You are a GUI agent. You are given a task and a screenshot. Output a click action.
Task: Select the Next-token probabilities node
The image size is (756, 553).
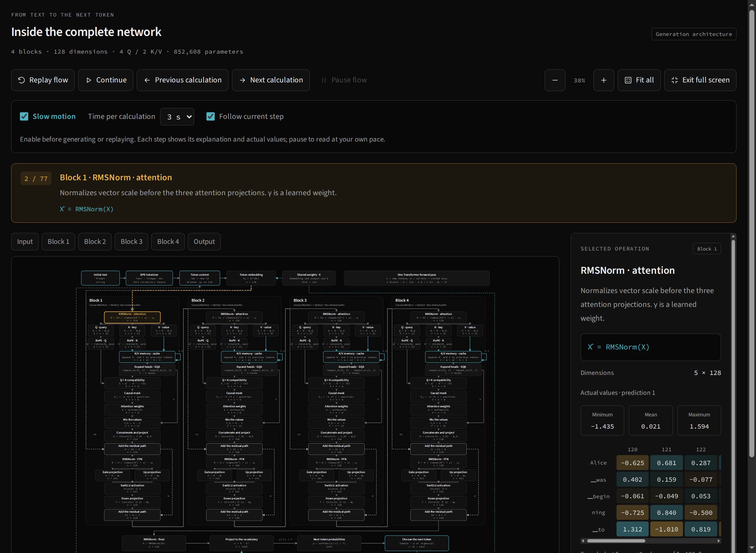[329, 543]
